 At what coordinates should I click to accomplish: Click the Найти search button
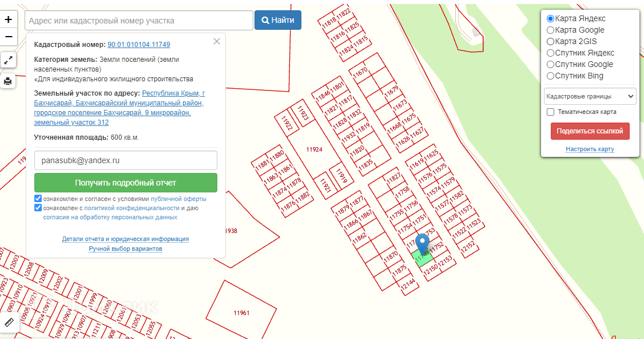pyautogui.click(x=277, y=20)
